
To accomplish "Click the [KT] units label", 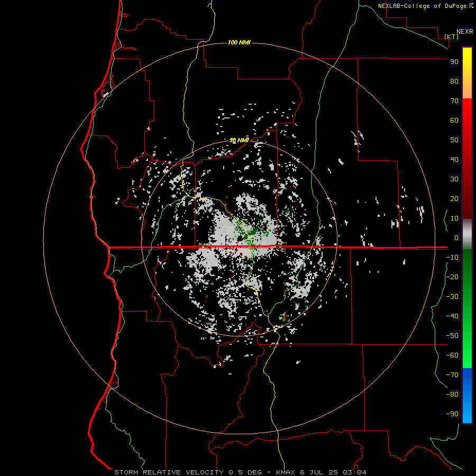I will (x=452, y=36).
